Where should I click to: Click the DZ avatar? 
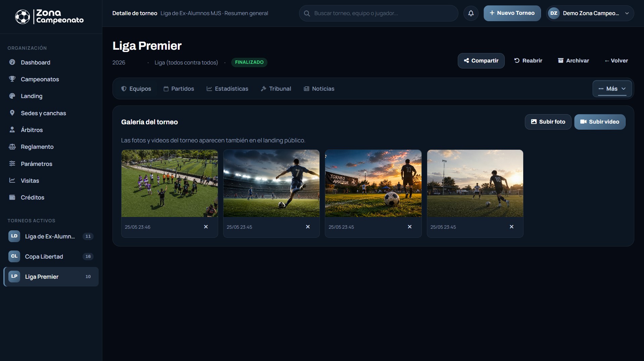(554, 13)
